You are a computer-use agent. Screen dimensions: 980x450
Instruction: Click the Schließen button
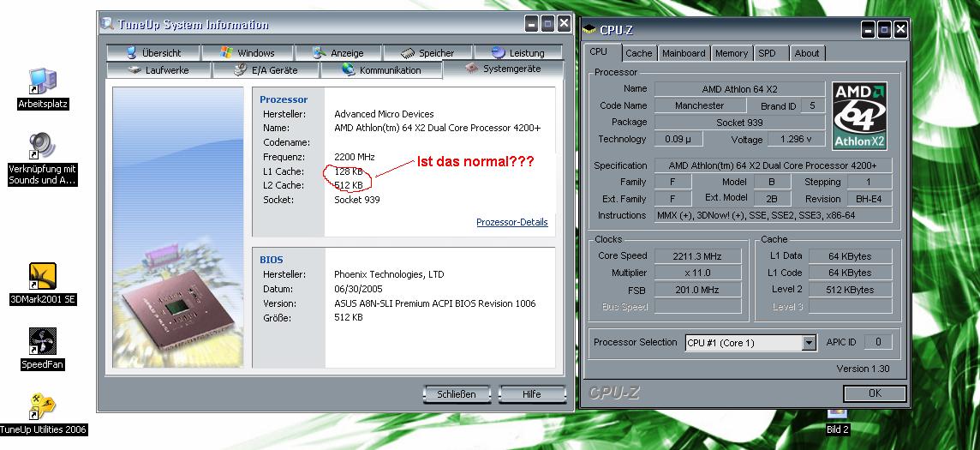[x=457, y=394]
